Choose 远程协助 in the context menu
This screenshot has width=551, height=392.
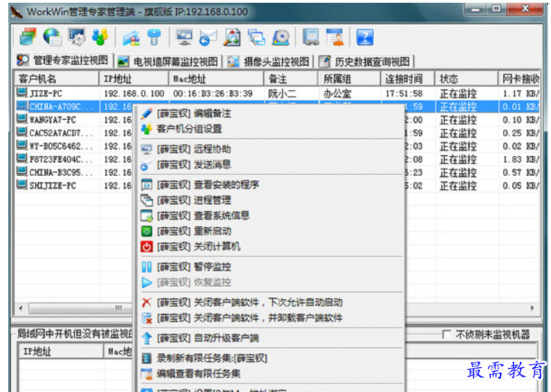[x=269, y=149]
